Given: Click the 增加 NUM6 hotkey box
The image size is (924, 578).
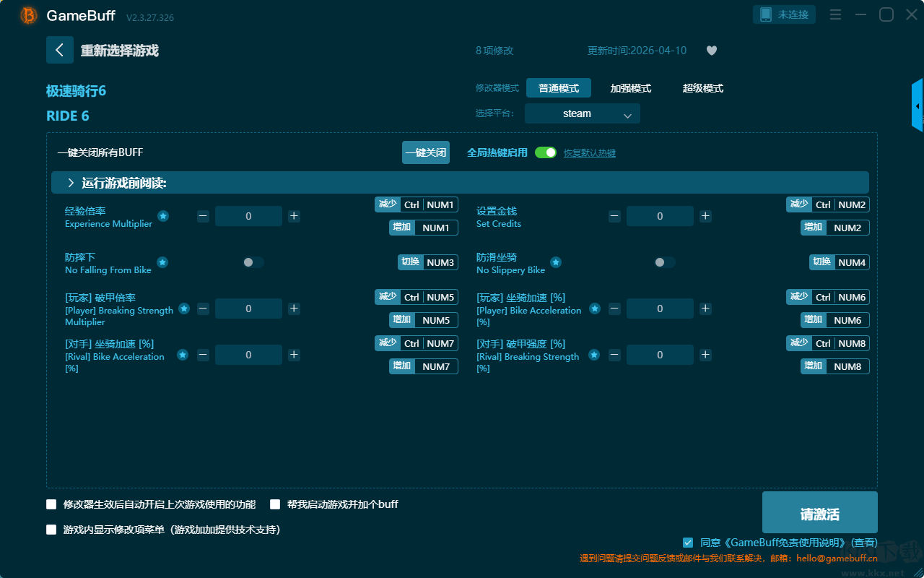Looking at the screenshot, I should point(835,320).
